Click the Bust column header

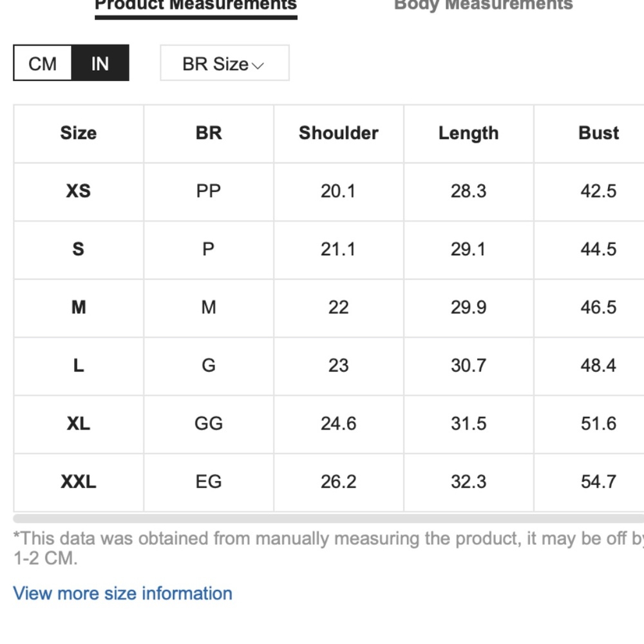coord(598,133)
